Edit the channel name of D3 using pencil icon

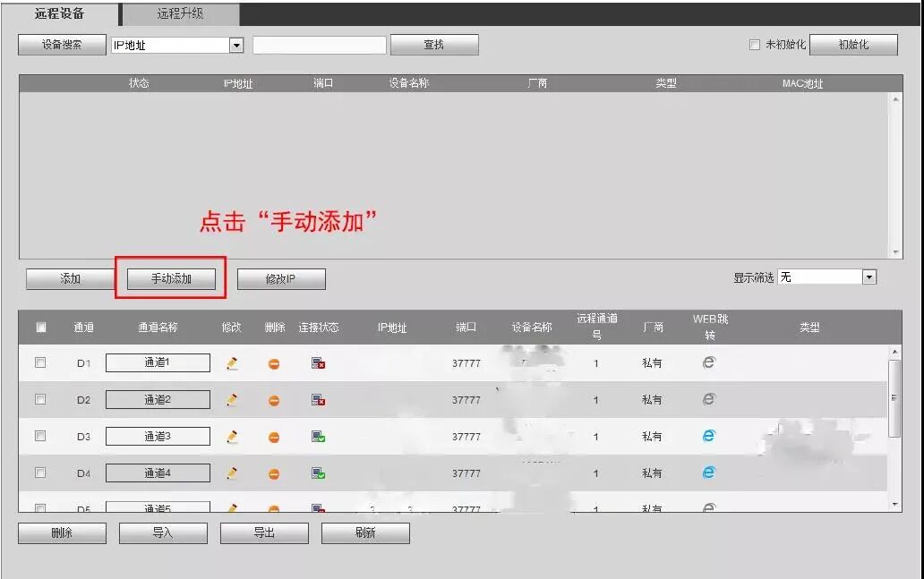click(231, 436)
